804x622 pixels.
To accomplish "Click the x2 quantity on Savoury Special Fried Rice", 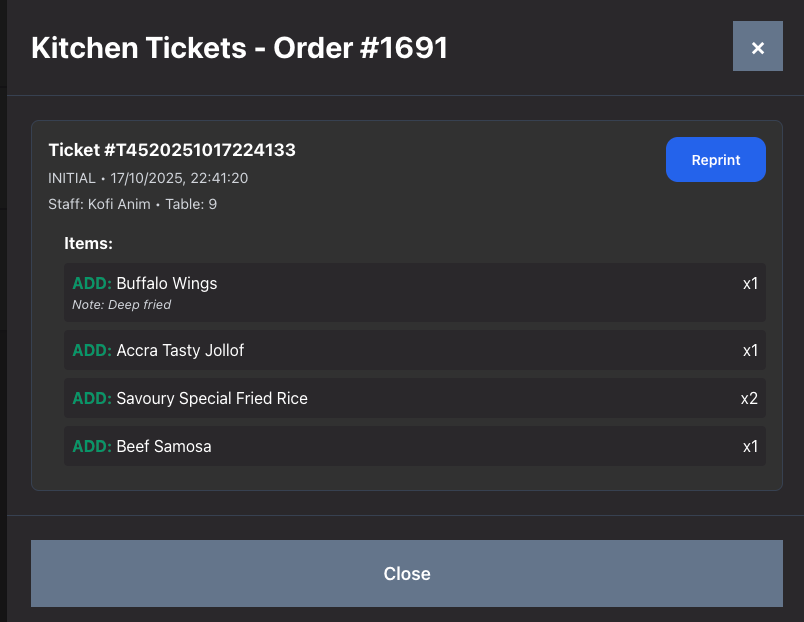I will tap(750, 398).
